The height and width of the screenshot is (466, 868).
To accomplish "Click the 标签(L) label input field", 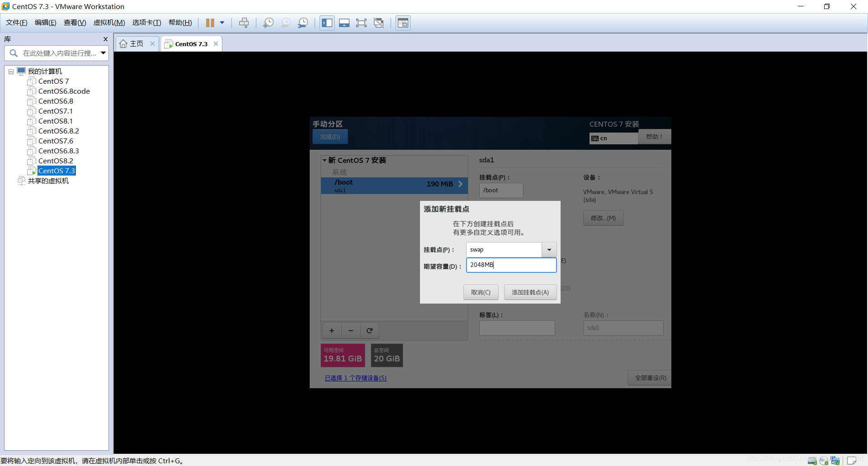I will click(517, 328).
